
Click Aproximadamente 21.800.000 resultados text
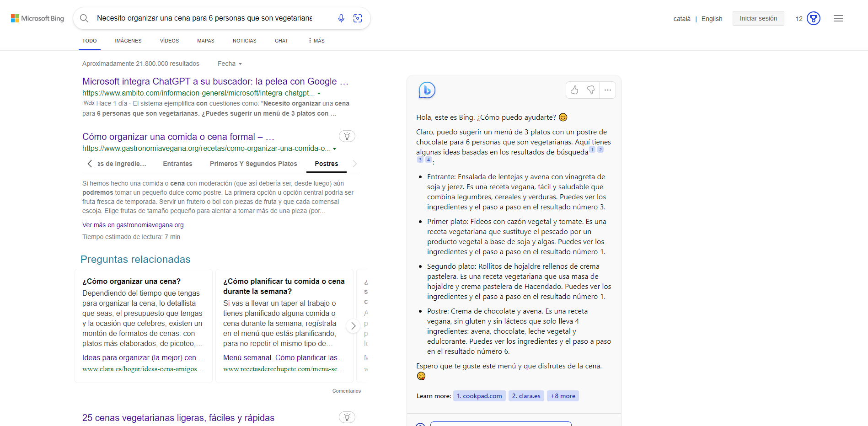click(141, 64)
